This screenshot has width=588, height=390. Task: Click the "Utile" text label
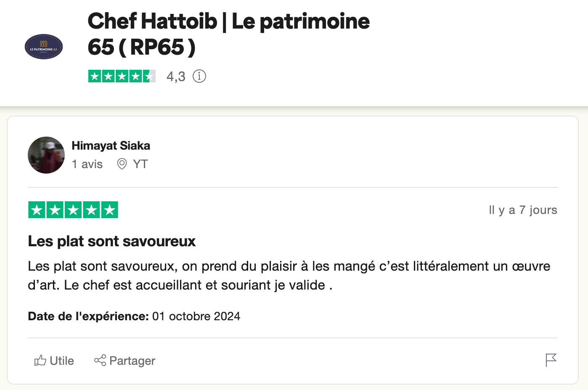click(x=62, y=361)
